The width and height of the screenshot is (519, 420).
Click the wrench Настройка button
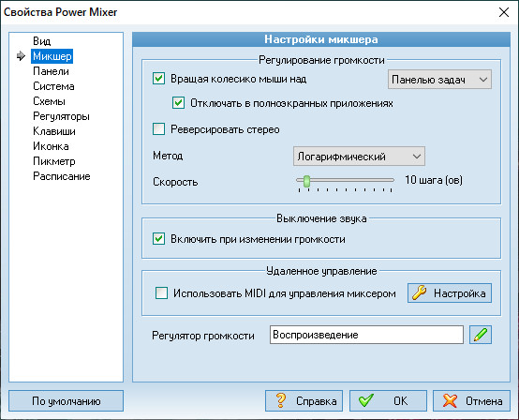click(449, 293)
